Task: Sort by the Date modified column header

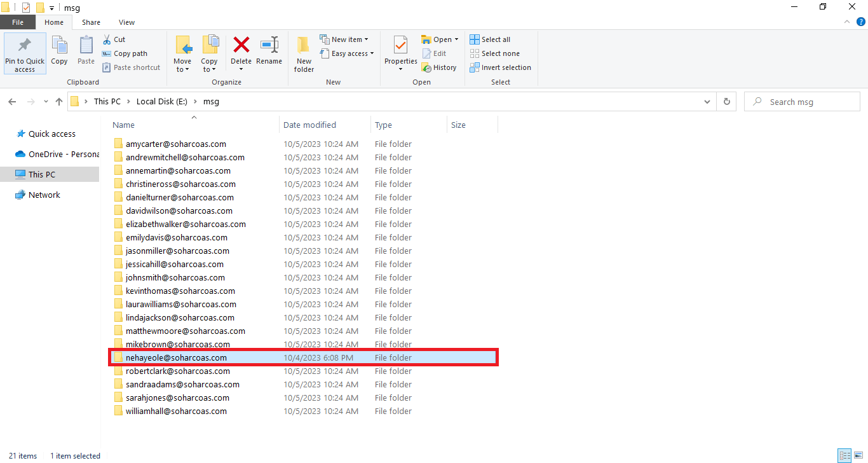Action: pyautogui.click(x=325, y=125)
